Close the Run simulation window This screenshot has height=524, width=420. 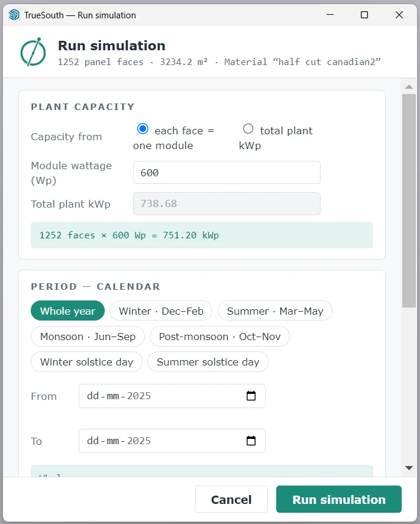pyautogui.click(x=399, y=15)
